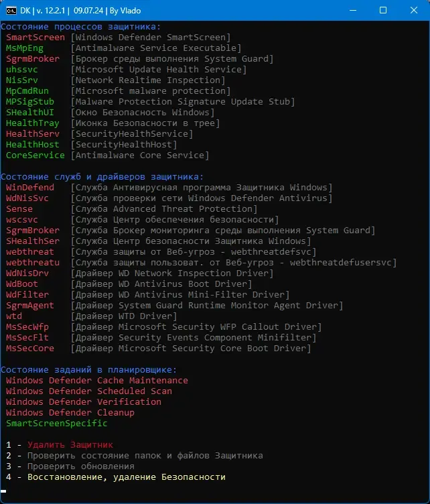Click menu option 1 Удалить Защитник
Image resolution: width=430 pixels, height=504 pixels.
70,444
